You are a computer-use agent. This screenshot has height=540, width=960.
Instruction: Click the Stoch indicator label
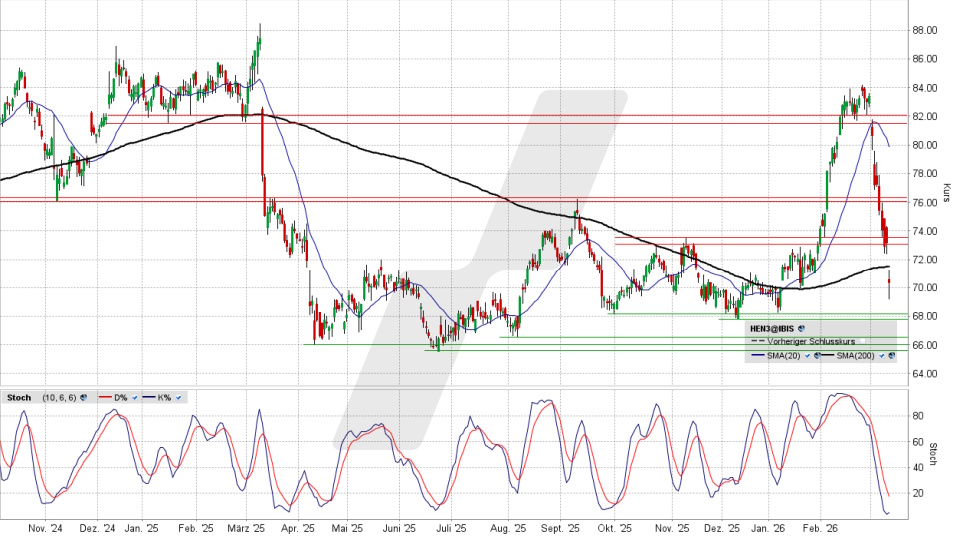19,398
